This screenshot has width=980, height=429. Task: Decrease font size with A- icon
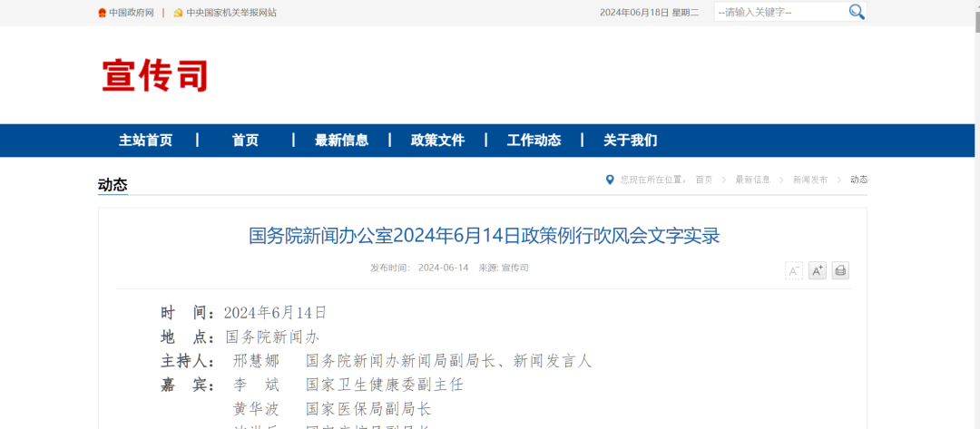pos(794,270)
